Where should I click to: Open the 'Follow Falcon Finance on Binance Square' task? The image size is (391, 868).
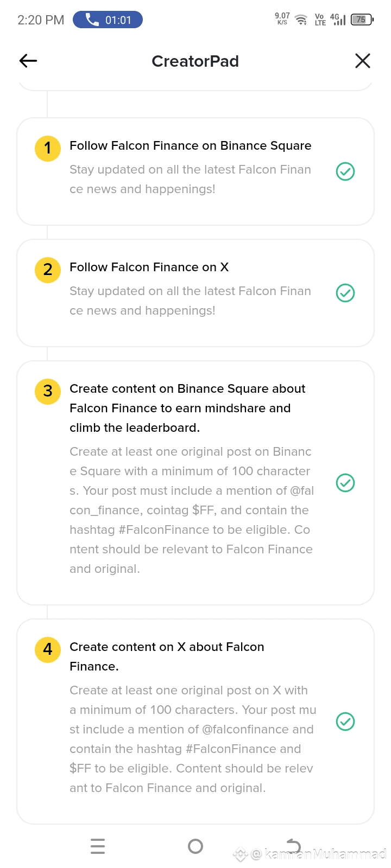(190, 146)
